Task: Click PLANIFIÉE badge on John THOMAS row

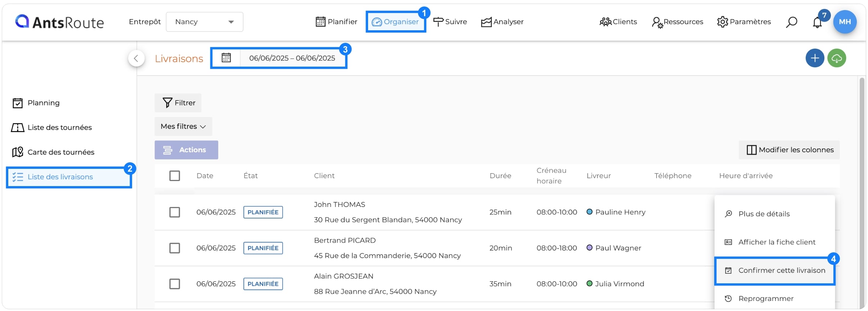Action: pyautogui.click(x=263, y=212)
